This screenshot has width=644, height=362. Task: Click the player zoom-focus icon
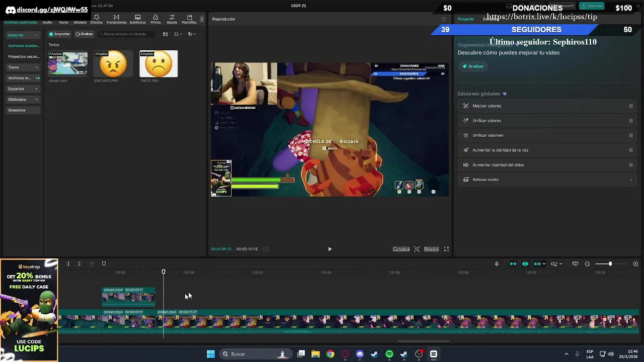(417, 249)
